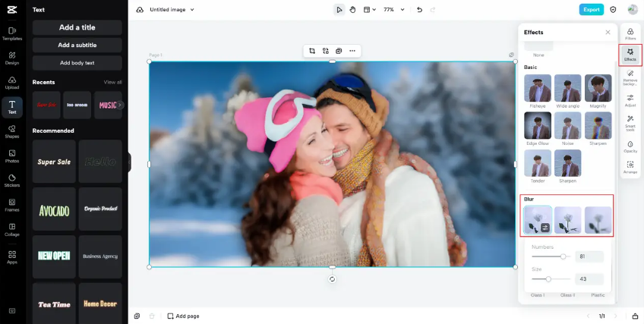Choose the AVOCADO text template
This screenshot has width=644, height=324.
pyautogui.click(x=54, y=209)
